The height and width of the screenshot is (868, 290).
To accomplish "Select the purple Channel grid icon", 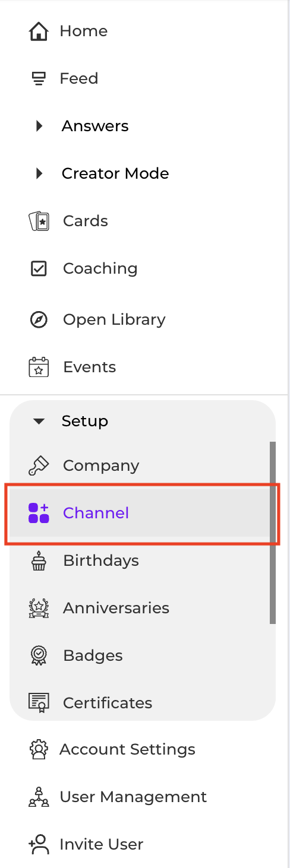I will point(39,513).
